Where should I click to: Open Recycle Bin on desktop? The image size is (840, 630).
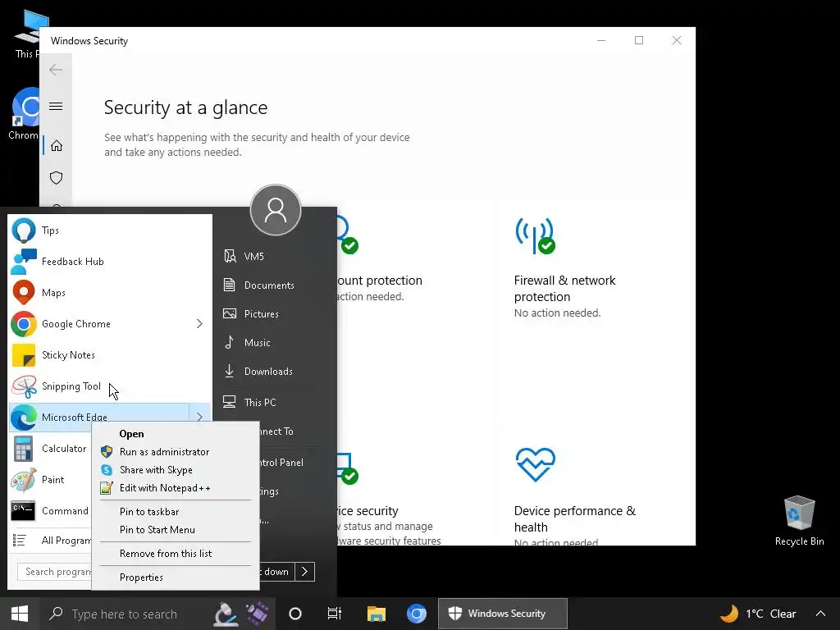click(x=799, y=521)
